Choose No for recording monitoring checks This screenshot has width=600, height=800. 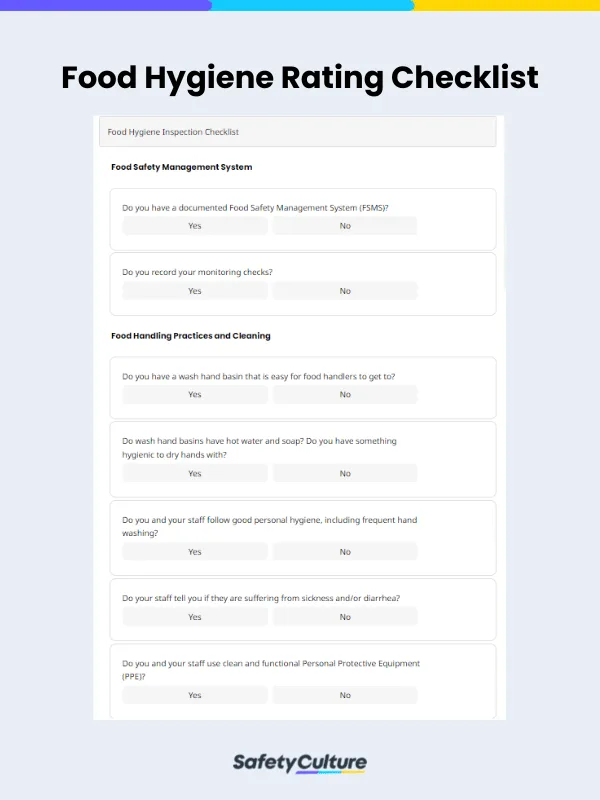[x=345, y=291]
